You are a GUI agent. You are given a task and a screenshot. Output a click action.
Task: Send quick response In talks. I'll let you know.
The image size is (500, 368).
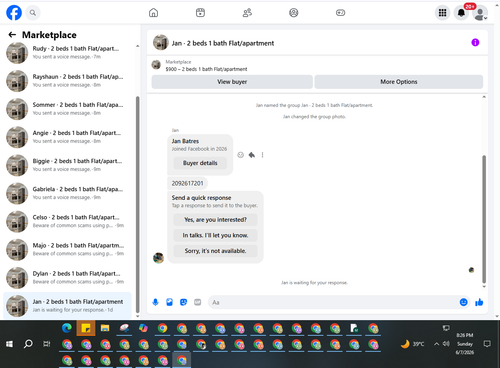tap(215, 235)
